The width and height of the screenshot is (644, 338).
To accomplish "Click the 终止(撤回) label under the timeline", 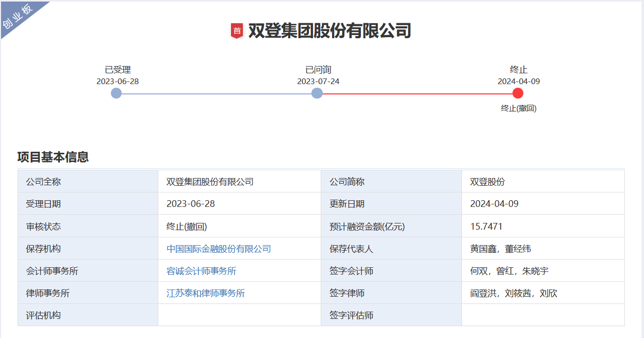I will (519, 108).
